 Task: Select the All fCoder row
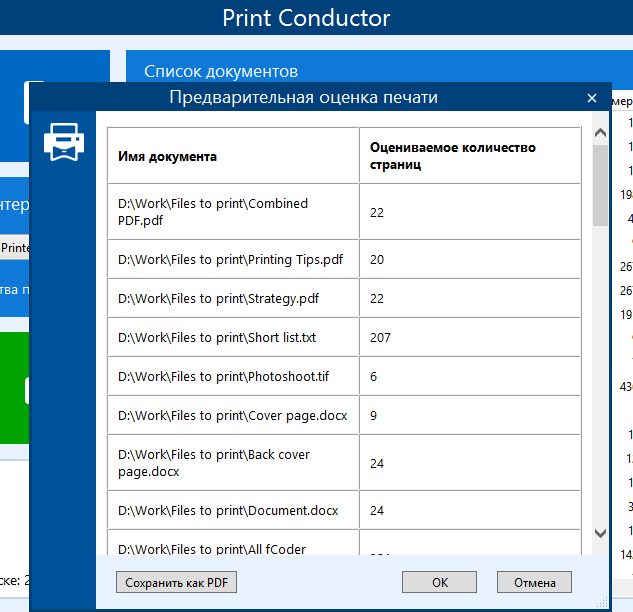tap(344, 543)
